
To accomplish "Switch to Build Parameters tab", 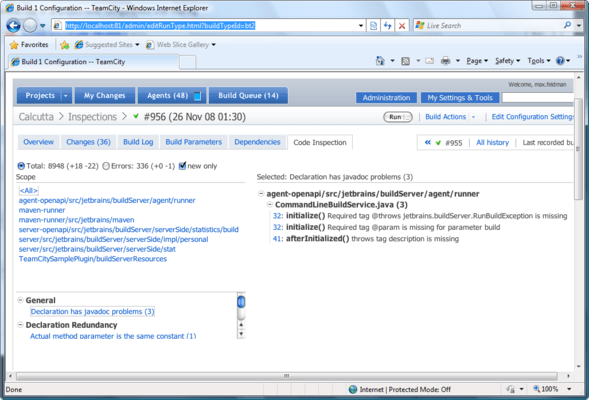I will pyautogui.click(x=193, y=142).
